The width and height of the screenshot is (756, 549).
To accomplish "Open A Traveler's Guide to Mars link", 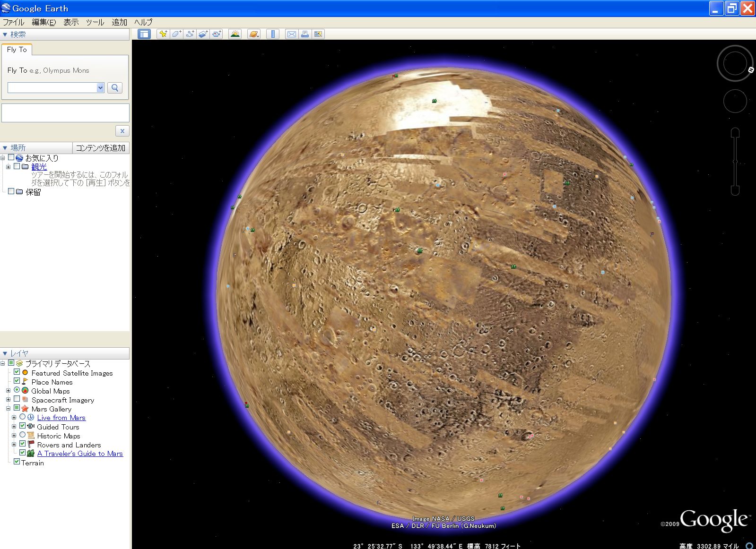I will (80, 454).
